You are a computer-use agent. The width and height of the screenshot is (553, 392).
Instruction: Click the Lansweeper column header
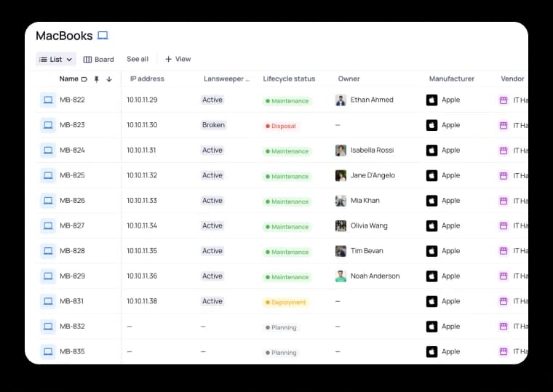[226, 79]
